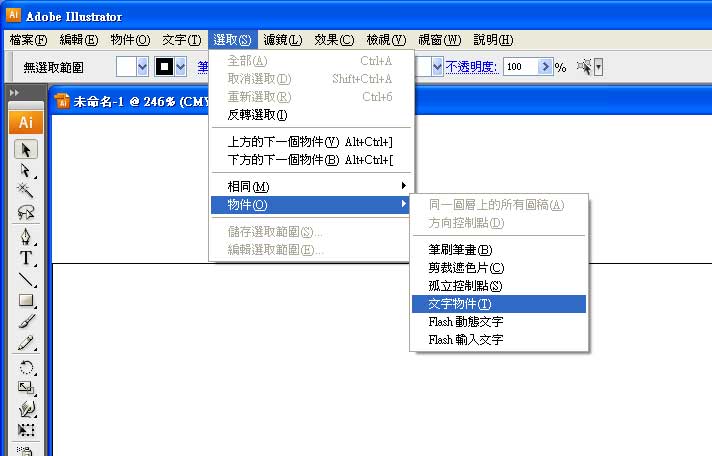712x456 pixels.
Task: Select the Lasso tool
Action: (26, 212)
